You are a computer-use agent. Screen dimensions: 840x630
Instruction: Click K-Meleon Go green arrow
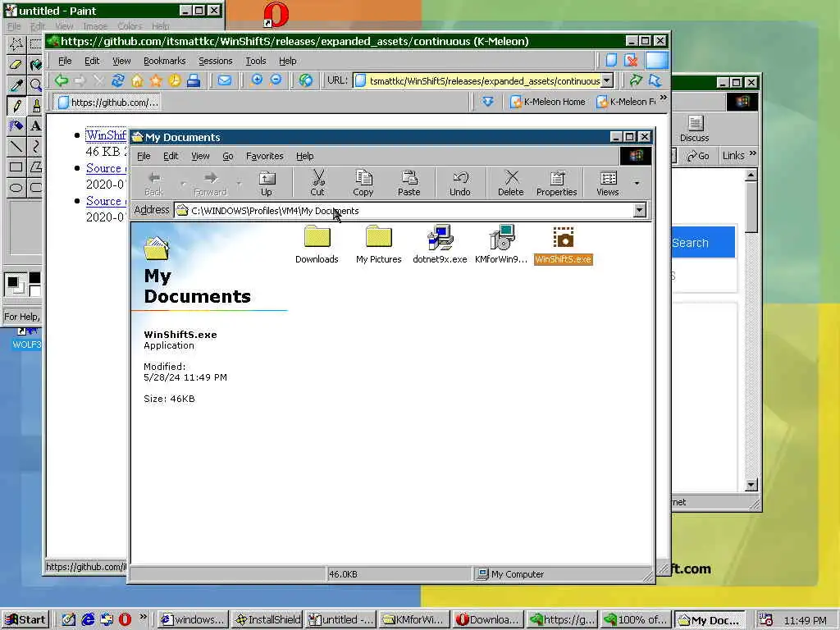pos(636,81)
